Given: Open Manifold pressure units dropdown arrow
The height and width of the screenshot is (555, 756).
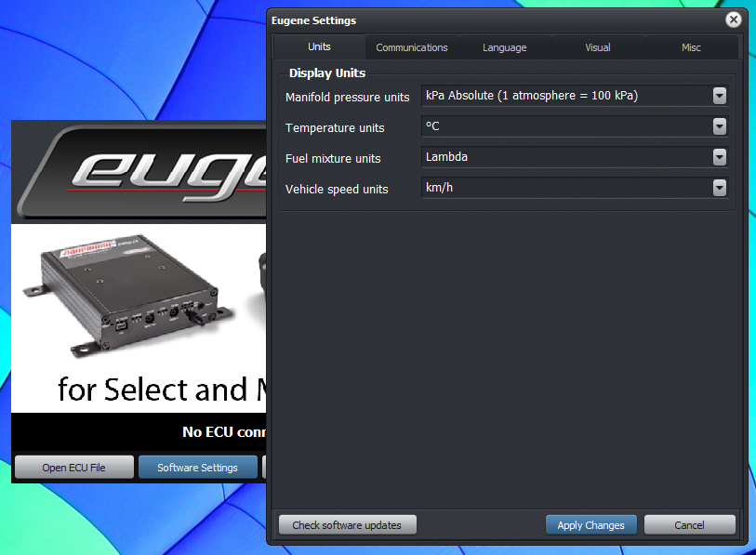Looking at the screenshot, I should pyautogui.click(x=720, y=96).
